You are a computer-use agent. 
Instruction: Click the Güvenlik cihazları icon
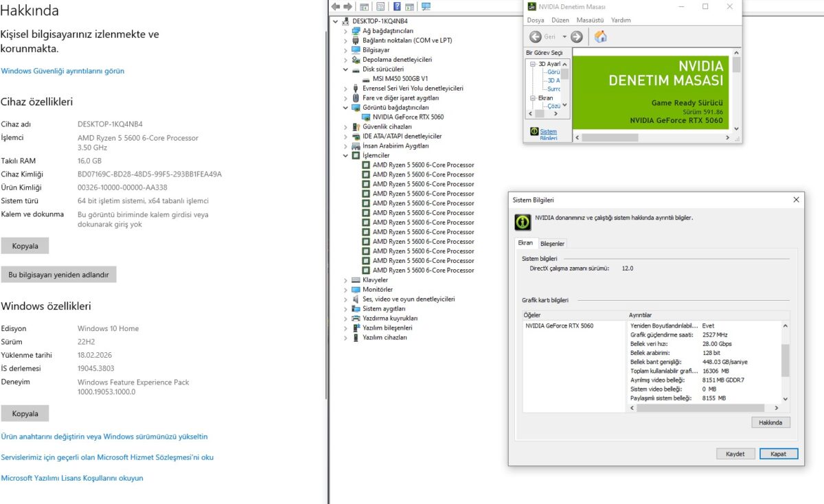[x=356, y=126]
